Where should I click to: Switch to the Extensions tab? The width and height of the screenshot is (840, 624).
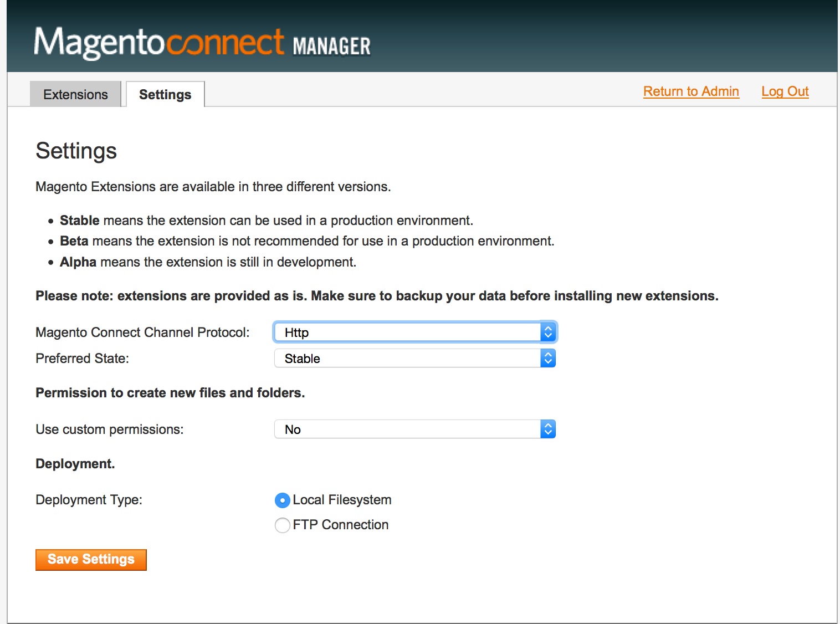75,94
